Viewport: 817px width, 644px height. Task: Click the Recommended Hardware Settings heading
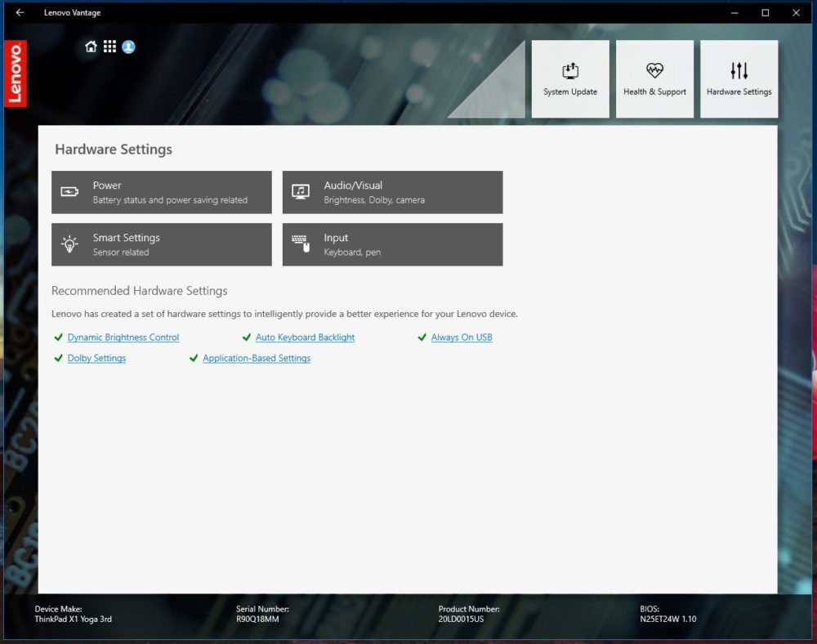pos(139,291)
